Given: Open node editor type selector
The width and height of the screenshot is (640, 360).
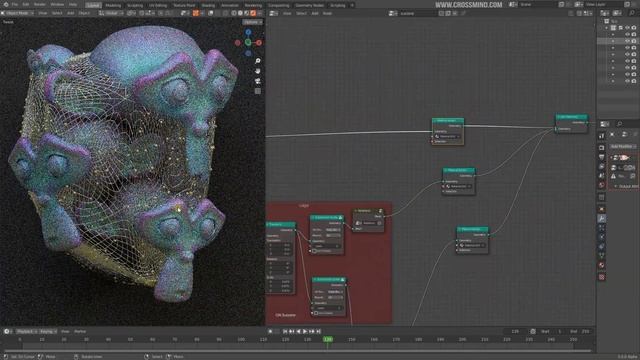Looking at the screenshot, I should click(273, 13).
